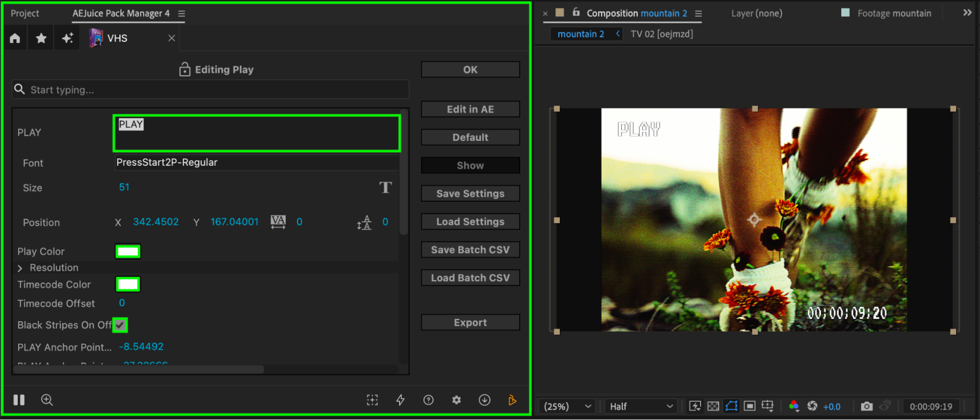Click the lightning bolt icon in AEJuice bar
This screenshot has height=420, width=980.
401,400
